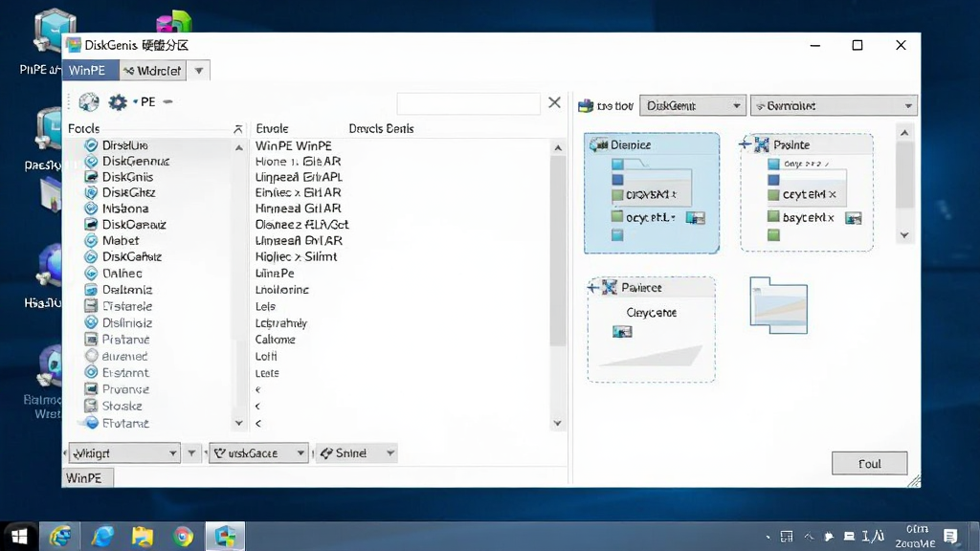Click the clock in the system tray
The image size is (980, 551).
tap(915, 536)
